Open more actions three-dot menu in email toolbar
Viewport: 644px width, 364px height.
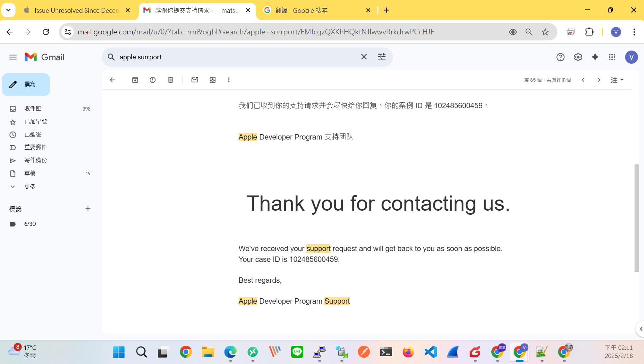(229, 80)
